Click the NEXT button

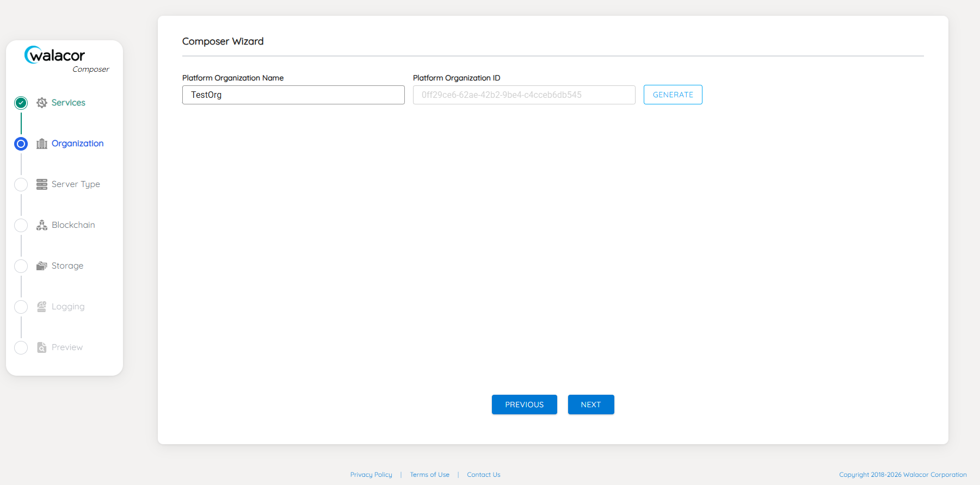coord(591,405)
